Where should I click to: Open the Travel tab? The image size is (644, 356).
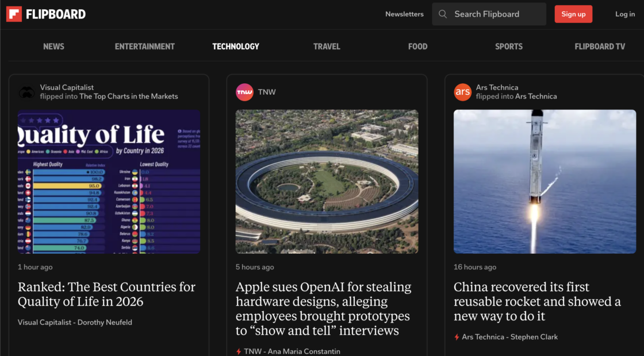pyautogui.click(x=327, y=47)
